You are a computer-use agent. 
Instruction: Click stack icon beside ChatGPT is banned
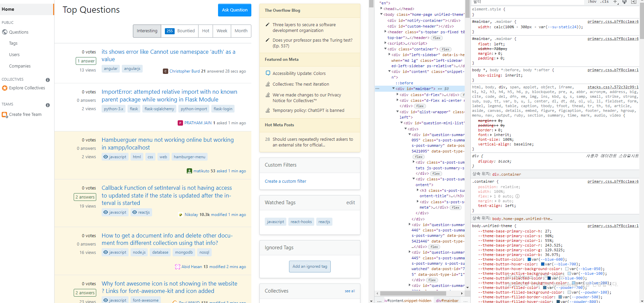pos(268,110)
